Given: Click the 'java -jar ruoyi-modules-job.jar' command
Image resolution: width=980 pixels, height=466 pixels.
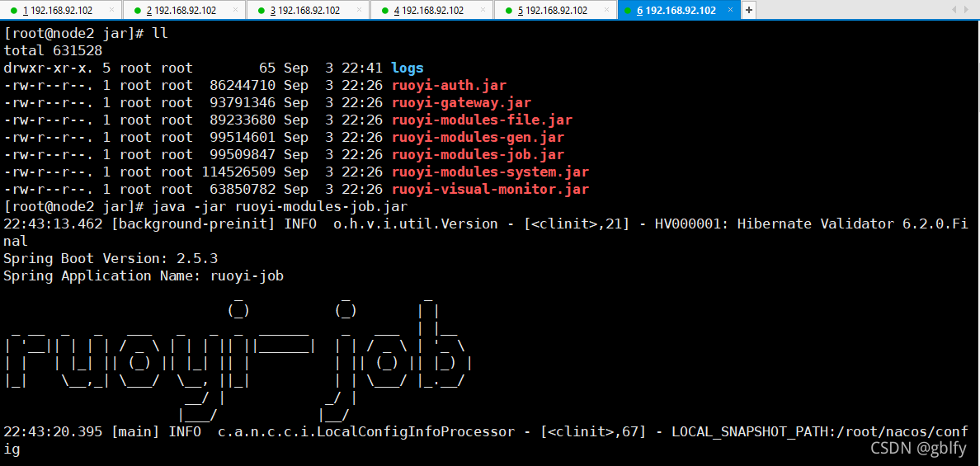Looking at the screenshot, I should [x=280, y=206].
